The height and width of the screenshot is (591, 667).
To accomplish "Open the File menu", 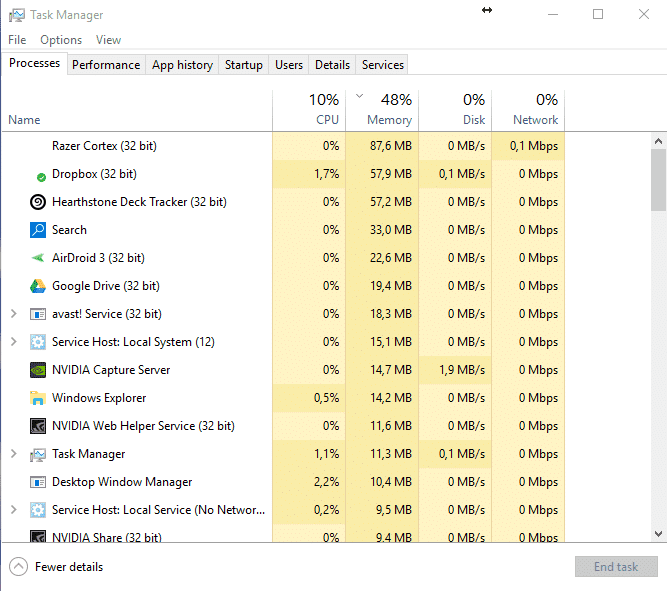I will click(x=17, y=40).
